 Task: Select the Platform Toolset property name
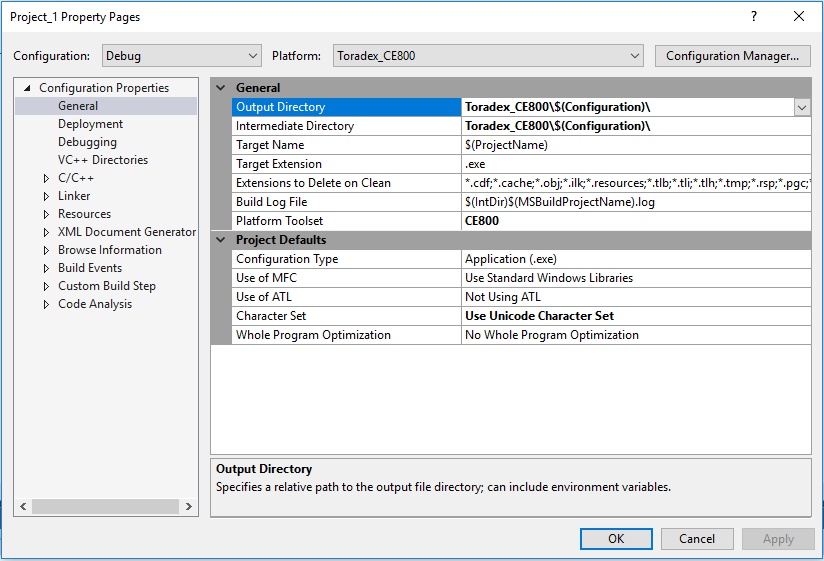pos(280,221)
